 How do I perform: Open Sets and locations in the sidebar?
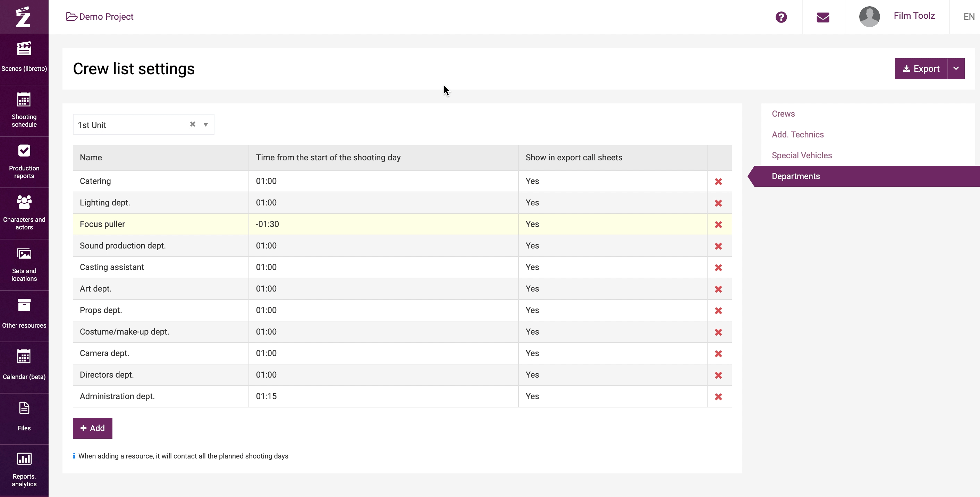24,264
